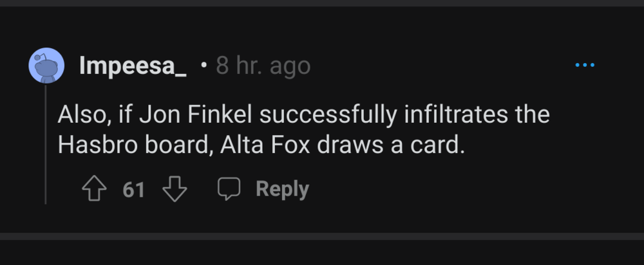Open Impeesa_'s avatar profile picture
Viewport: 644px width, 265px height.
pyautogui.click(x=46, y=66)
